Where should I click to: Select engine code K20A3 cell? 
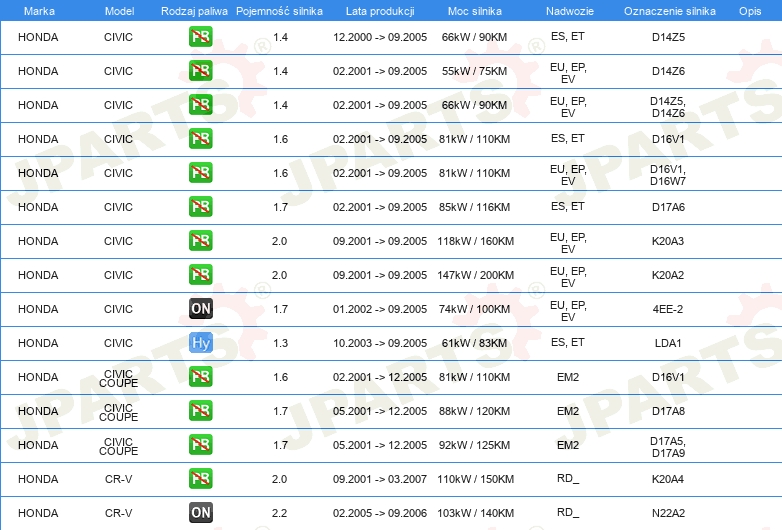[668, 241]
